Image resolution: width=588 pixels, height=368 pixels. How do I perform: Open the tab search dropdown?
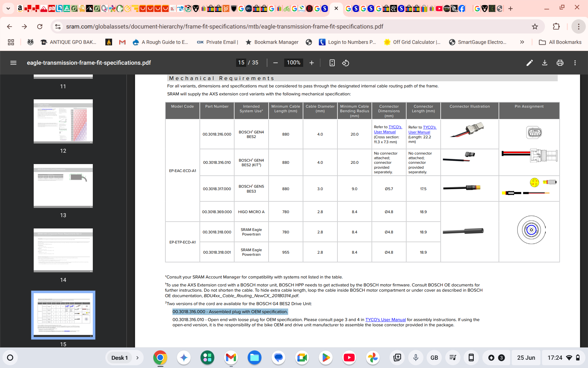point(8,9)
